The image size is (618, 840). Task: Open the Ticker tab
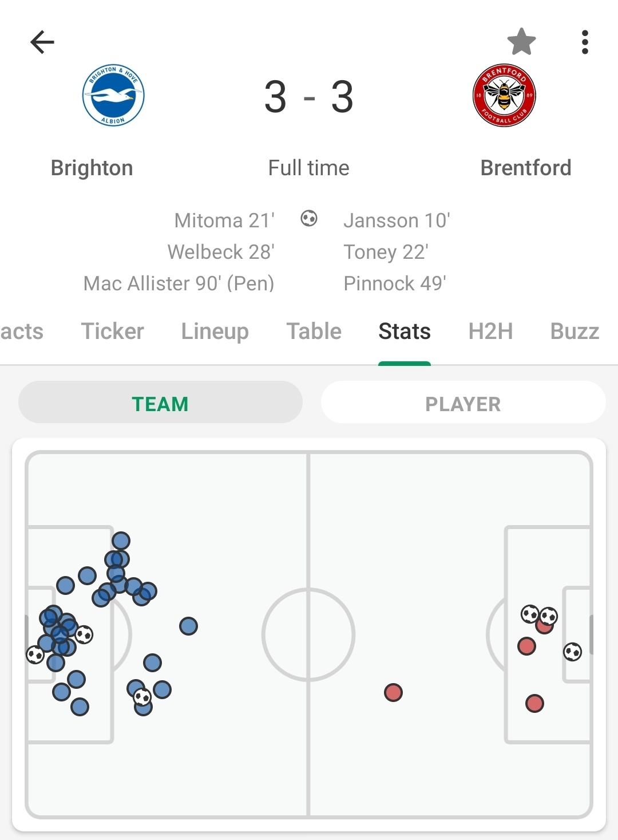click(112, 331)
